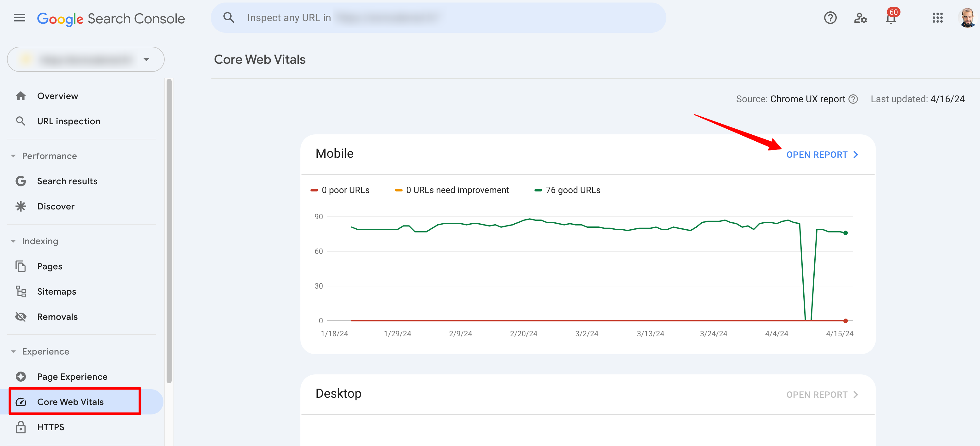Click the green good URLs legend swatch
Screen dimensions: 980x446
click(x=538, y=190)
